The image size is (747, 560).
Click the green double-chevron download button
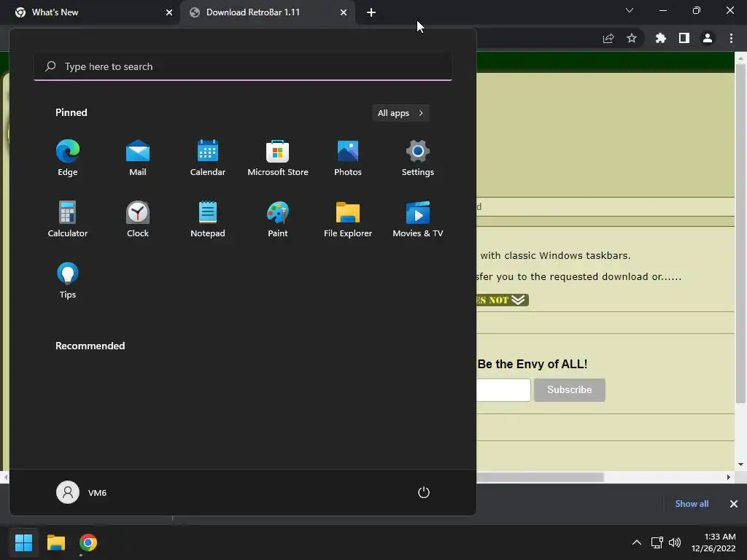pos(503,300)
